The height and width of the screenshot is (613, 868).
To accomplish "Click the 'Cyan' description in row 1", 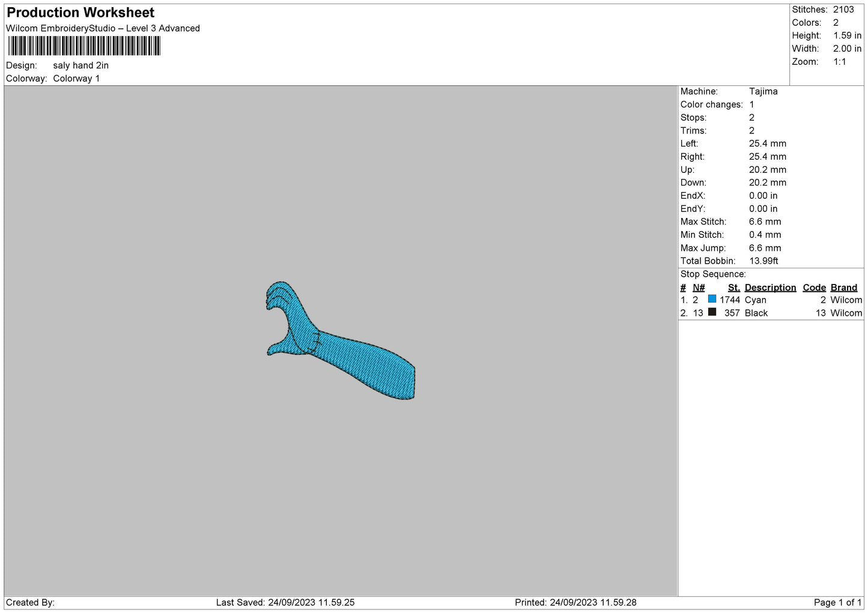I will 755,300.
